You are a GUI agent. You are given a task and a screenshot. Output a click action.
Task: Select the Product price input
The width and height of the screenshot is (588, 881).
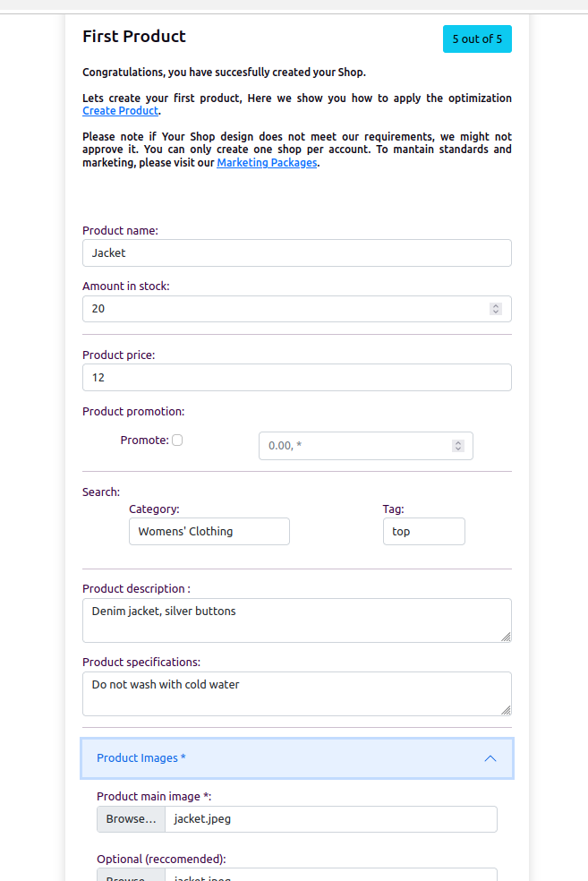[296, 378]
